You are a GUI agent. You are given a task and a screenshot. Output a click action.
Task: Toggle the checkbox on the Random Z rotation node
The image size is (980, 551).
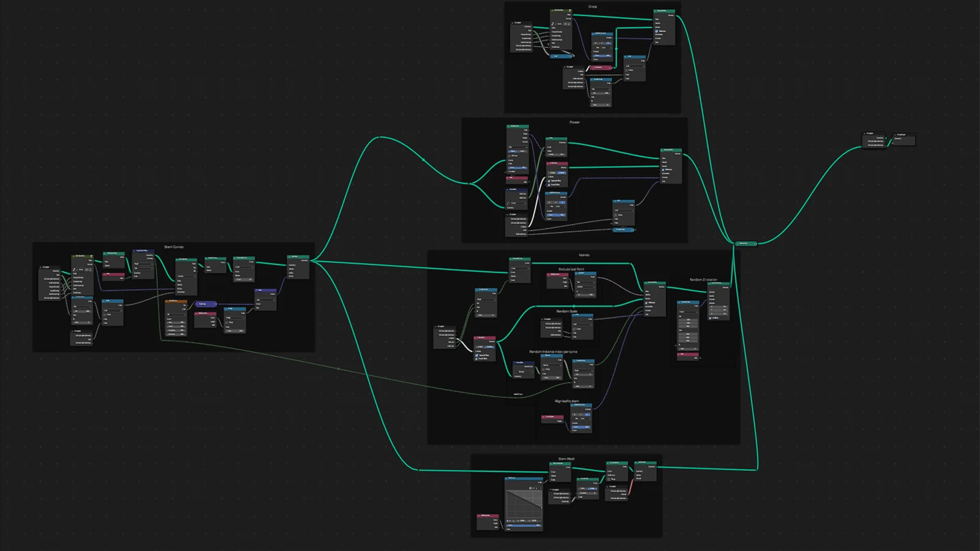coord(709,318)
